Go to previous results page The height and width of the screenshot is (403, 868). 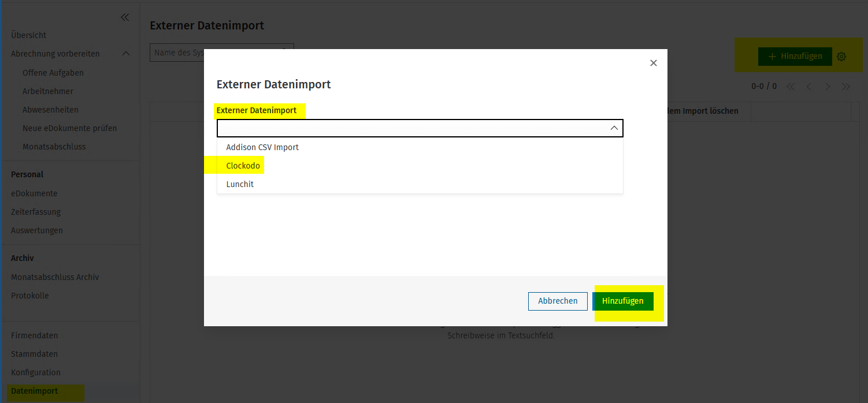click(809, 87)
